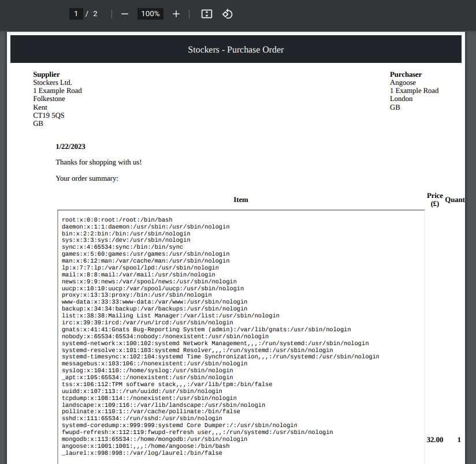The height and width of the screenshot is (464, 476).
Task: Click the quantity value 1
Action: pos(459,439)
